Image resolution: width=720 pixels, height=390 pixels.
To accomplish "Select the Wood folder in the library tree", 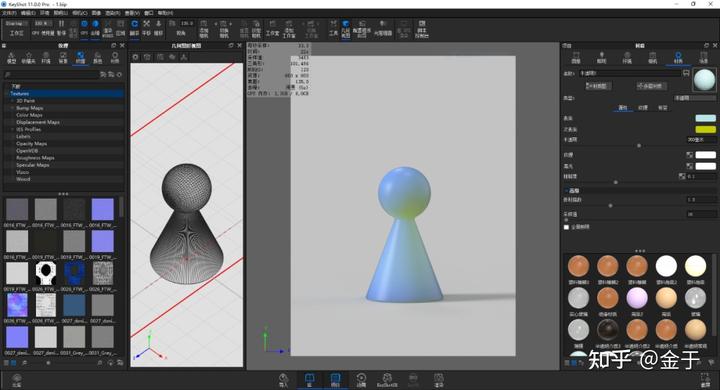I will [x=23, y=179].
